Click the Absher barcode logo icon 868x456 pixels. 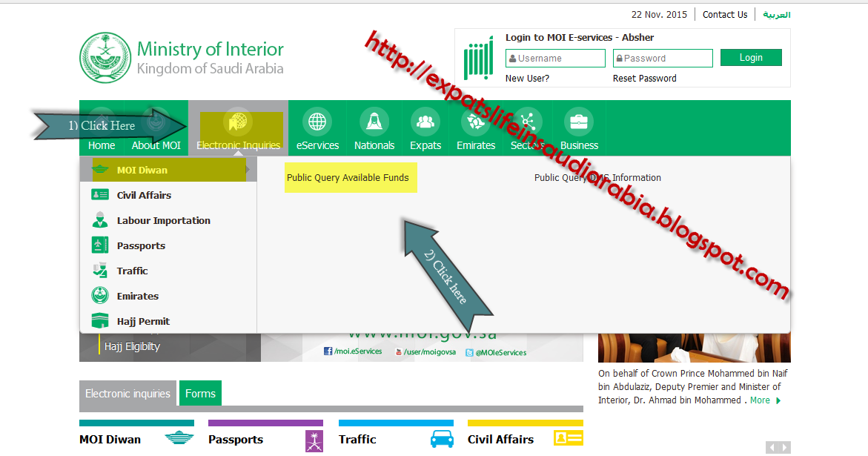point(478,59)
